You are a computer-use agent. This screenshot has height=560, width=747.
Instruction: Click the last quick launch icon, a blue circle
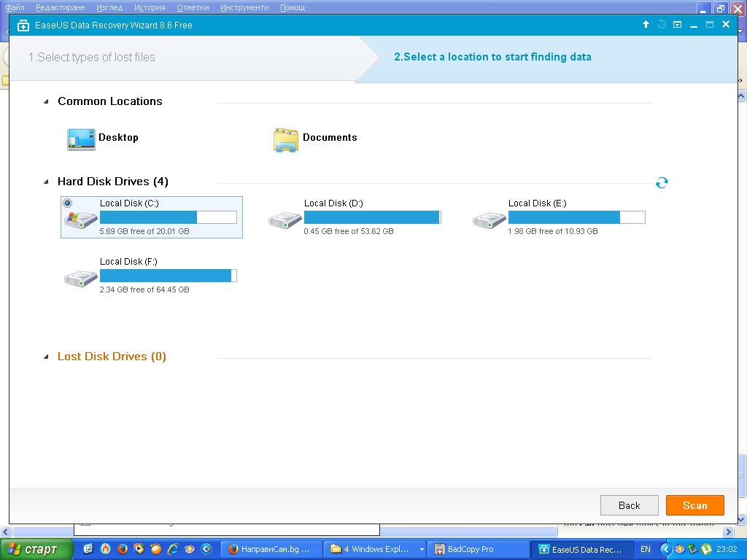(x=206, y=549)
